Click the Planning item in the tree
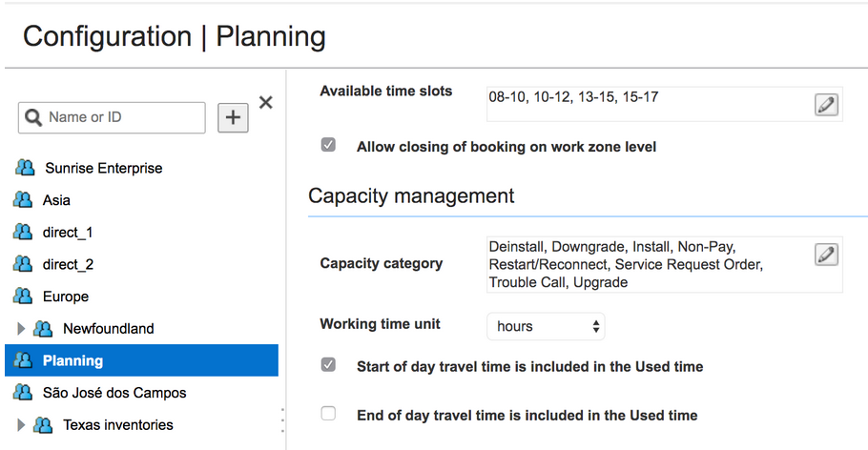The height and width of the screenshot is (450, 868). (72, 360)
